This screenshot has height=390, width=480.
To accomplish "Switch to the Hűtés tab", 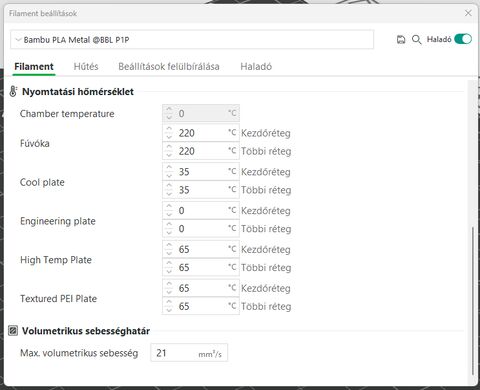I will (86, 66).
